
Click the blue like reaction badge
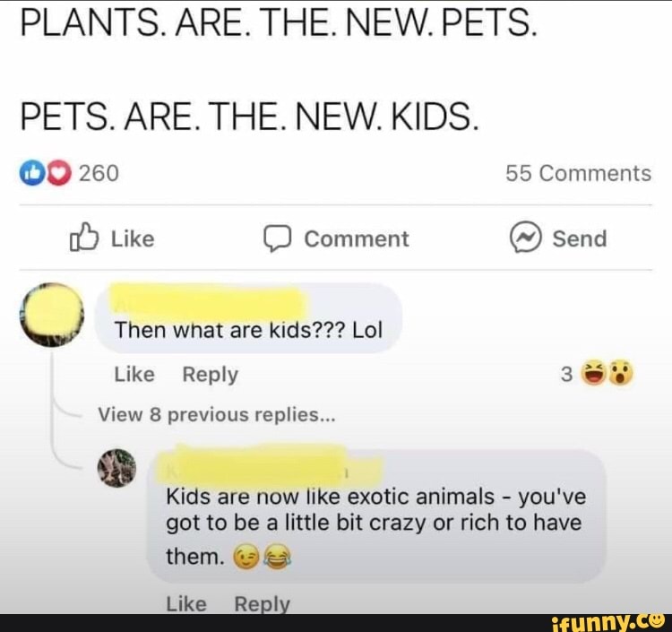(x=32, y=173)
